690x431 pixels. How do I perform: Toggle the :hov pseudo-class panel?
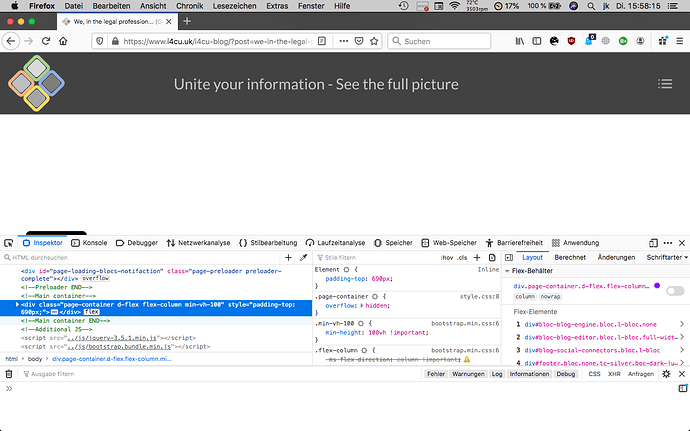[446, 258]
